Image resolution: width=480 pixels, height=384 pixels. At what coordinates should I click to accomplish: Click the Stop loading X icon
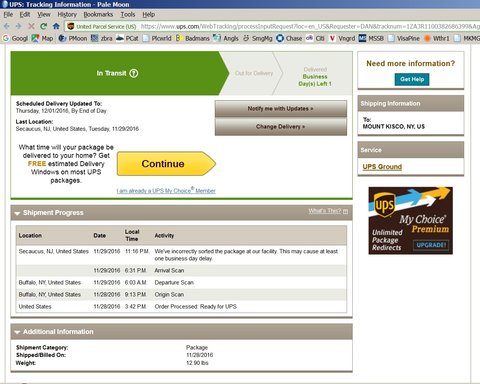click(31, 26)
